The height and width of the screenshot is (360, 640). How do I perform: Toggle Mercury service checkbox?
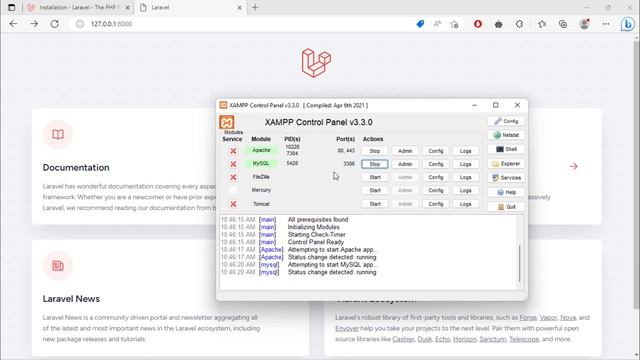pyautogui.click(x=233, y=190)
